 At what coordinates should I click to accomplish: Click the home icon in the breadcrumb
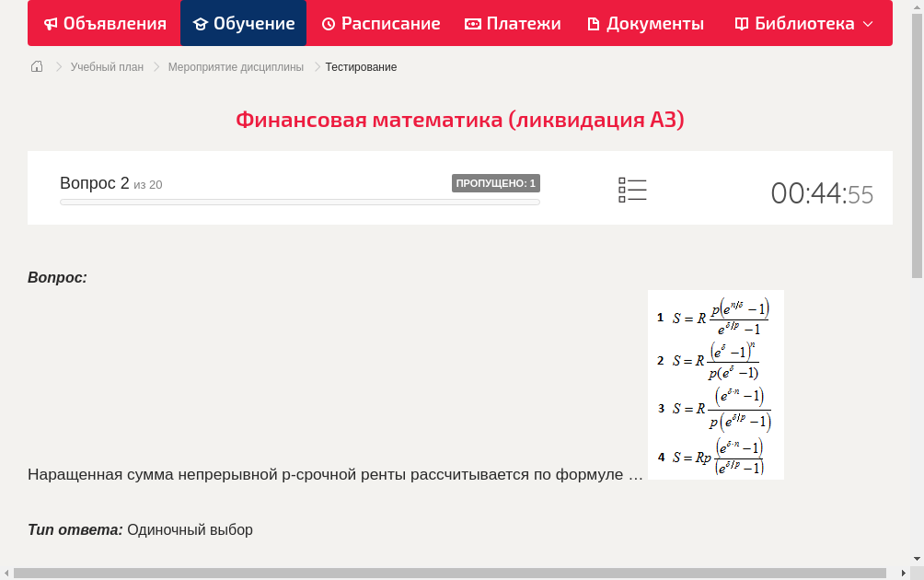click(x=36, y=66)
